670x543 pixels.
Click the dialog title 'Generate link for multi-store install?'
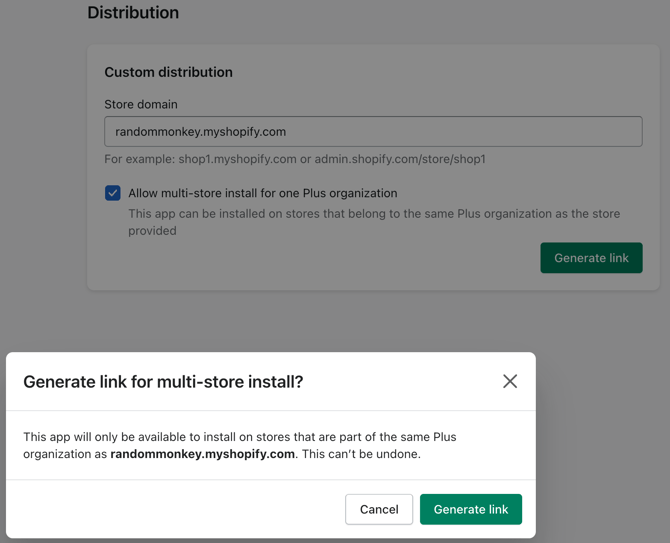click(x=163, y=382)
